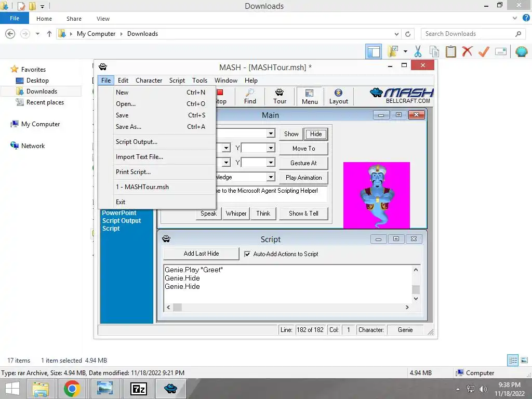
Task: Click the Script window's hat icon
Action: pos(166,239)
